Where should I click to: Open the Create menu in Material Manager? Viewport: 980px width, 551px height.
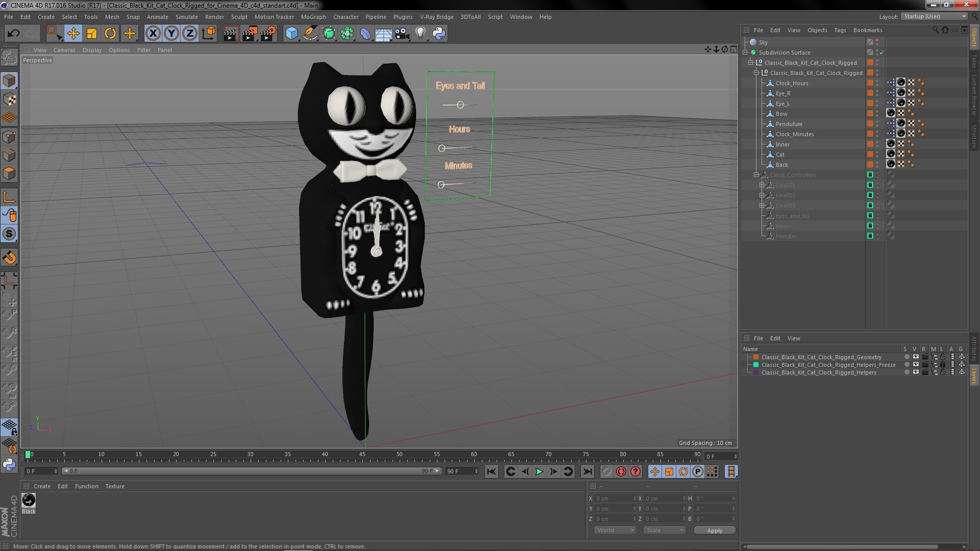pos(42,486)
